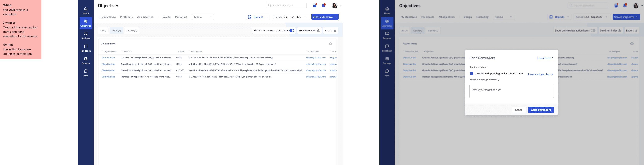Uncheck OKRs with pending review action items
This screenshot has height=165, width=644.
(471, 74)
